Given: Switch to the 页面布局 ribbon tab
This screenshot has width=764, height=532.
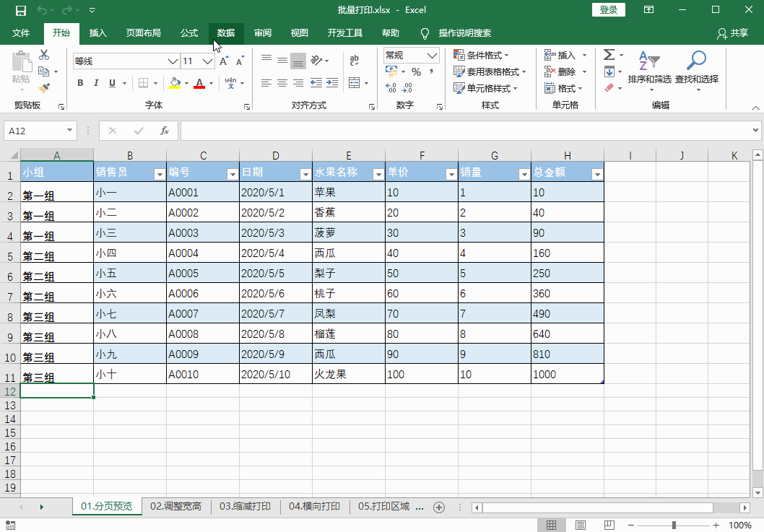Looking at the screenshot, I should pos(143,33).
